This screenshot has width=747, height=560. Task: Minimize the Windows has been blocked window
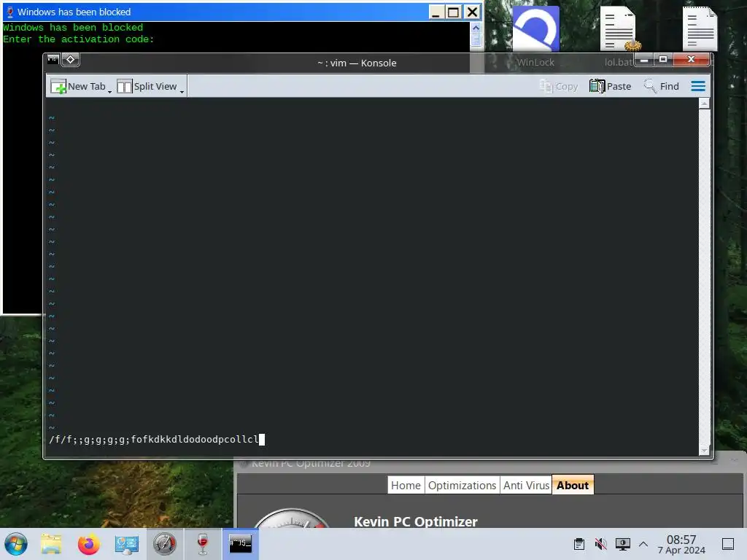click(x=436, y=12)
